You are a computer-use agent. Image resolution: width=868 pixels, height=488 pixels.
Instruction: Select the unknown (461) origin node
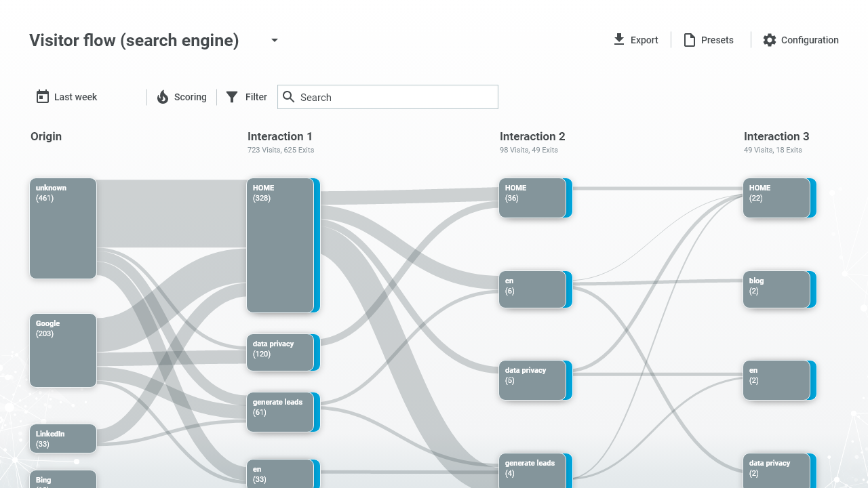click(x=63, y=228)
